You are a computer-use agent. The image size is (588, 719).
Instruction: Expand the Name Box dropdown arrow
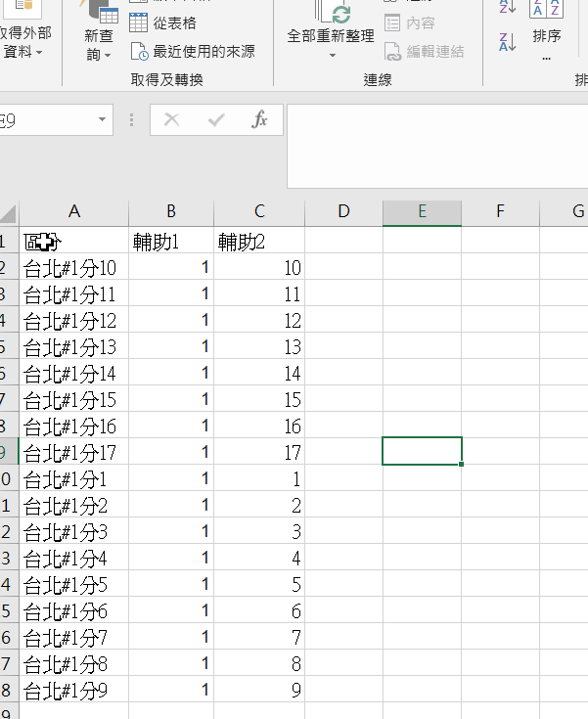pos(102,119)
